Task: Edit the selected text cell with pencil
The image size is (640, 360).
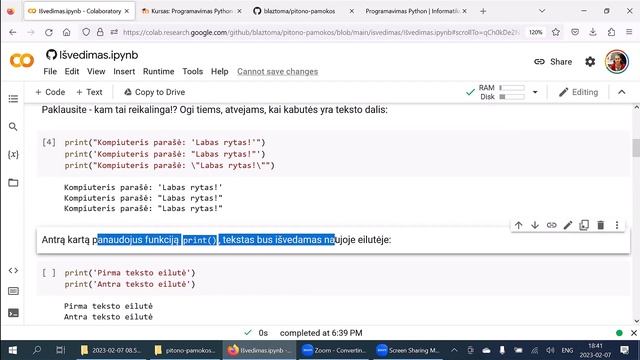Action: 568,225
